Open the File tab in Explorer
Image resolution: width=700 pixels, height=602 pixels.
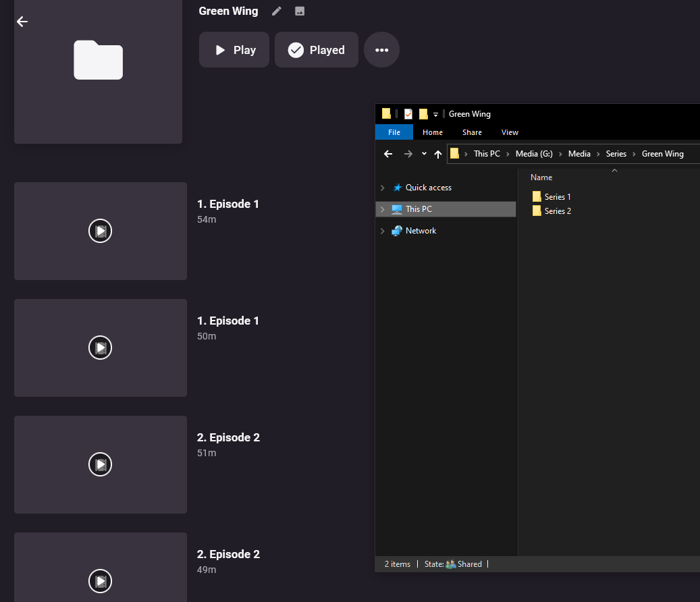point(394,132)
